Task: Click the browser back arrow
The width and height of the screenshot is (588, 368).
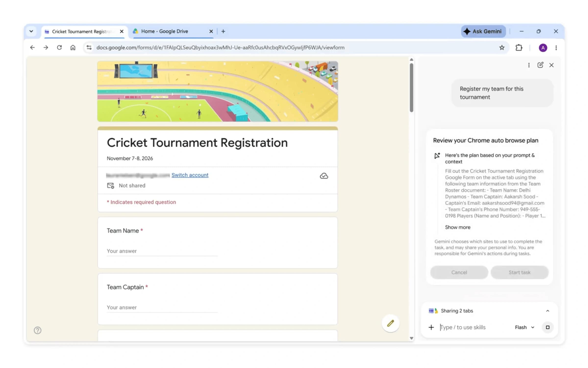Action: tap(32, 48)
